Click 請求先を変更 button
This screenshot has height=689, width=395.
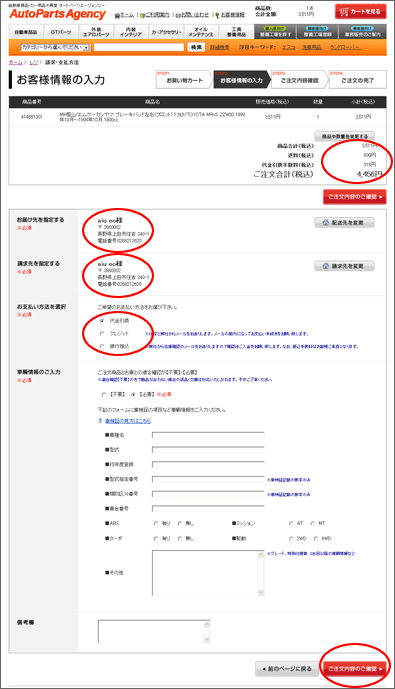pyautogui.click(x=344, y=266)
